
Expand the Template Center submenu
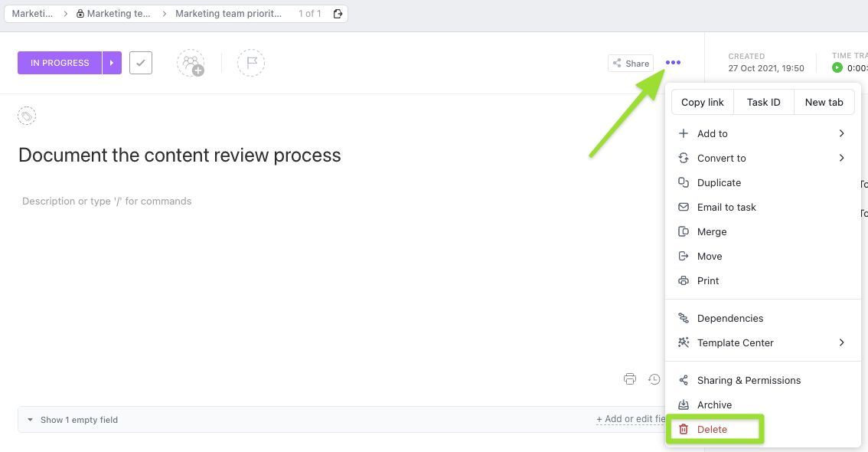point(762,342)
